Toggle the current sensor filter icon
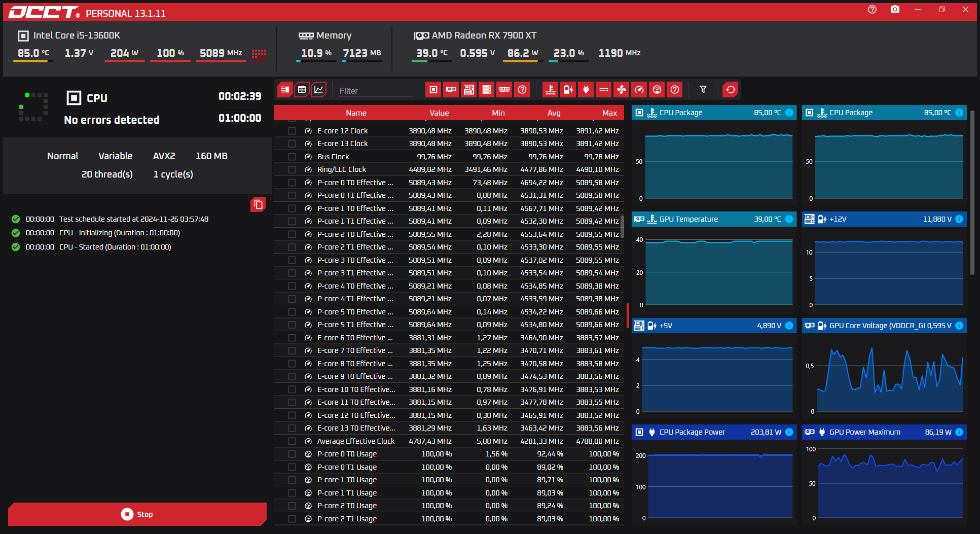 603,90
